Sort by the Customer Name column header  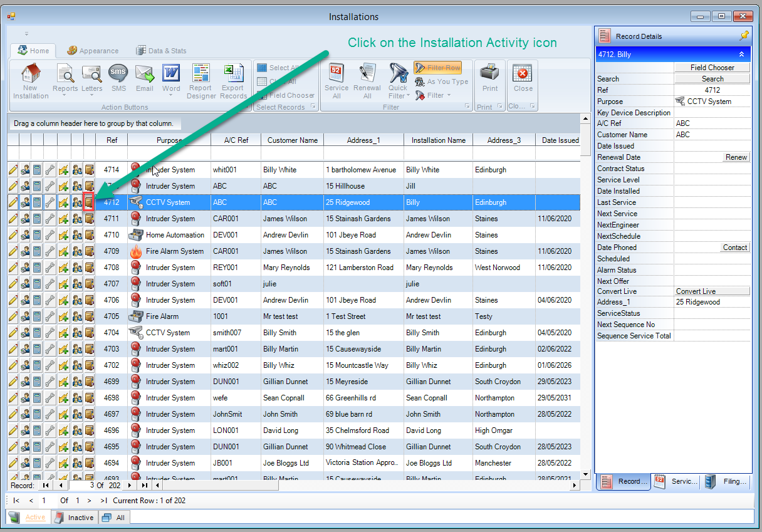click(292, 140)
